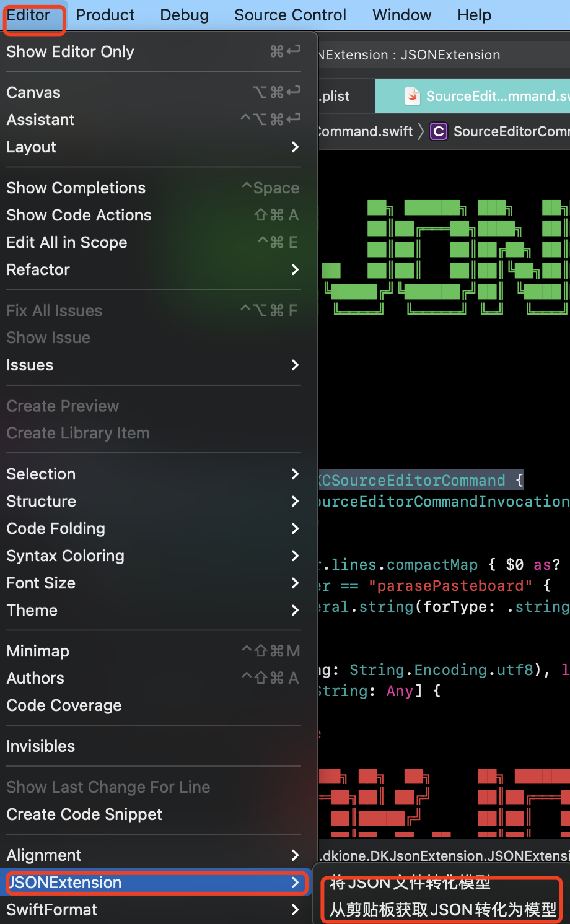Switch to the SourceEdit...mmand.swift tab

(473, 96)
